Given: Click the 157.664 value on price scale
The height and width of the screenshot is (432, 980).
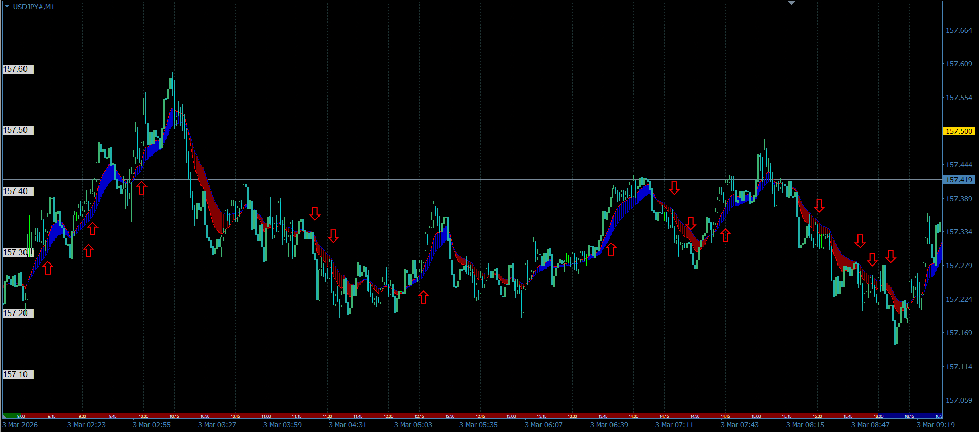Looking at the screenshot, I should point(959,30).
